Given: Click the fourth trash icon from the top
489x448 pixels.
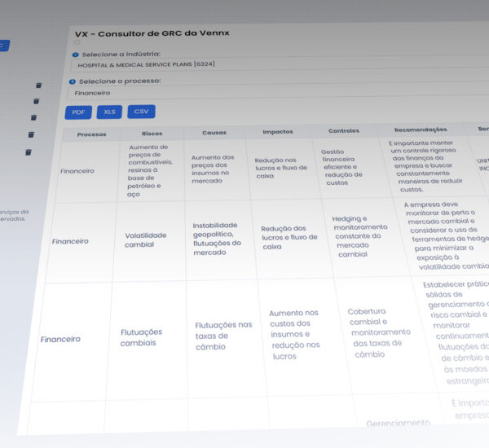Looking at the screenshot, I should click(31, 134).
